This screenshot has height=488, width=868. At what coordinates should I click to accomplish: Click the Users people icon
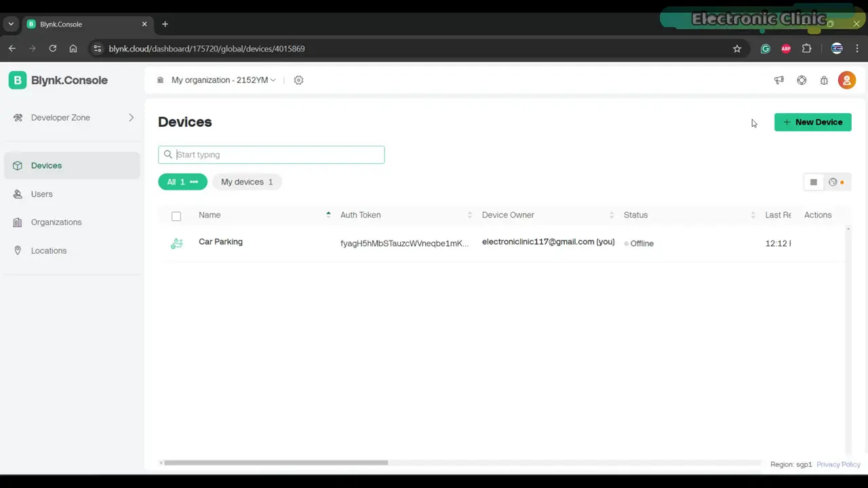coord(18,194)
